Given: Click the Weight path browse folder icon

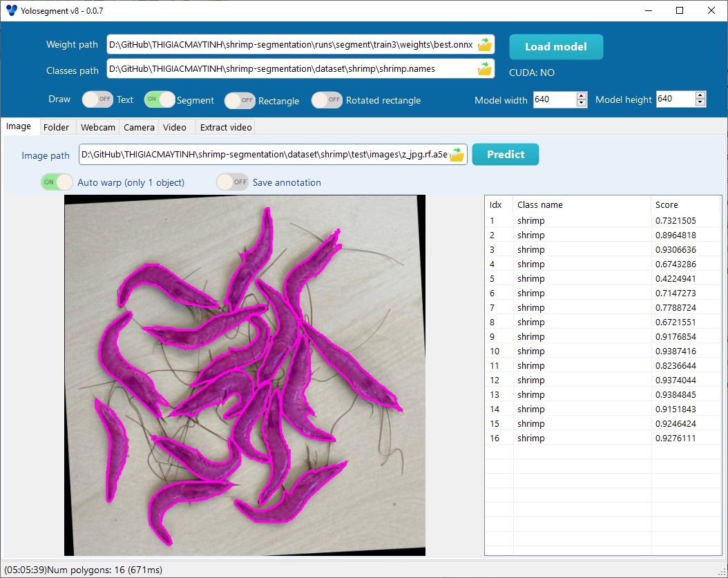Looking at the screenshot, I should [485, 45].
